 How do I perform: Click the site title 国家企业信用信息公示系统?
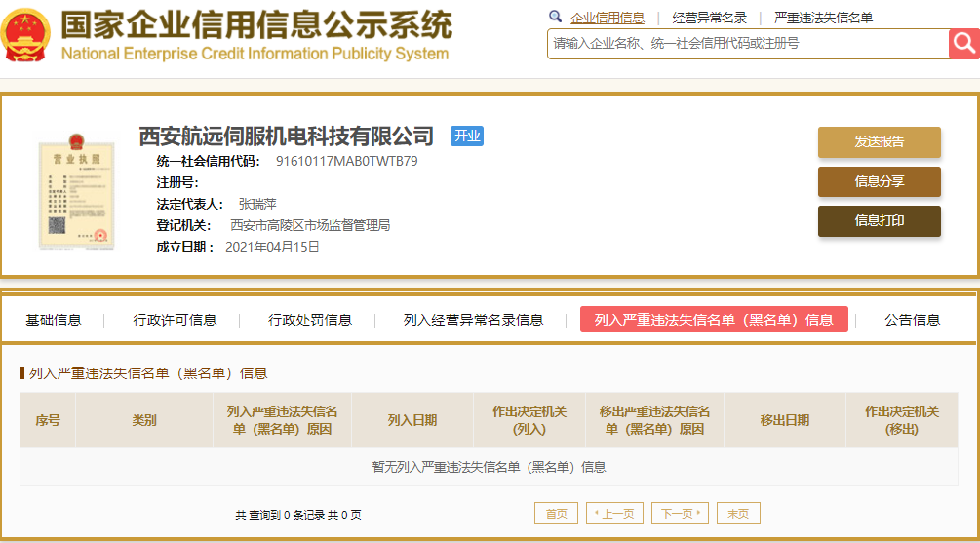point(256,25)
